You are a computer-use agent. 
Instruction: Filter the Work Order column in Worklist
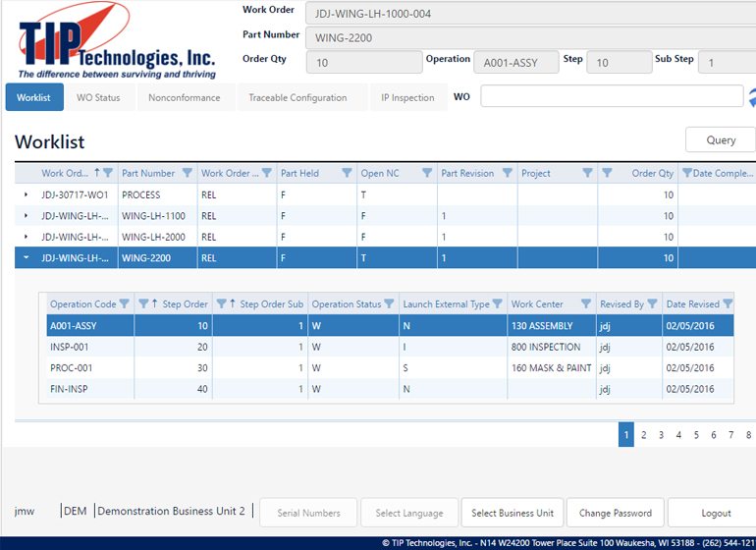(x=108, y=173)
